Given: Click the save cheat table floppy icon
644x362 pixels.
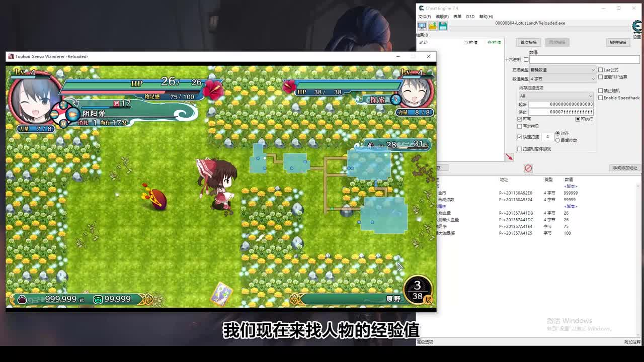Looking at the screenshot, I should (443, 26).
